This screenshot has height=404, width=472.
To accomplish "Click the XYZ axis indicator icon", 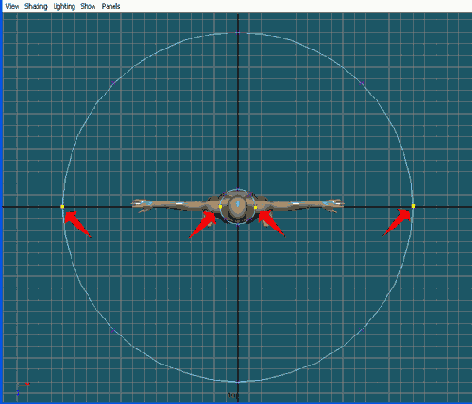I will 22,389.
